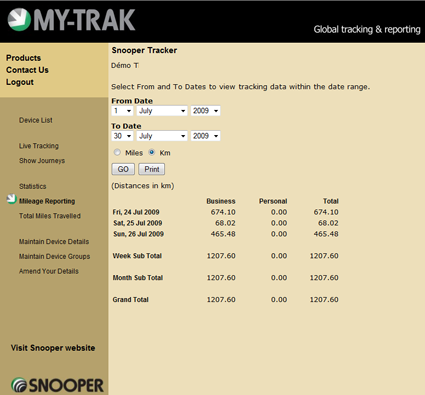Open the To Date month dropdown
425x395 pixels.
162,136
